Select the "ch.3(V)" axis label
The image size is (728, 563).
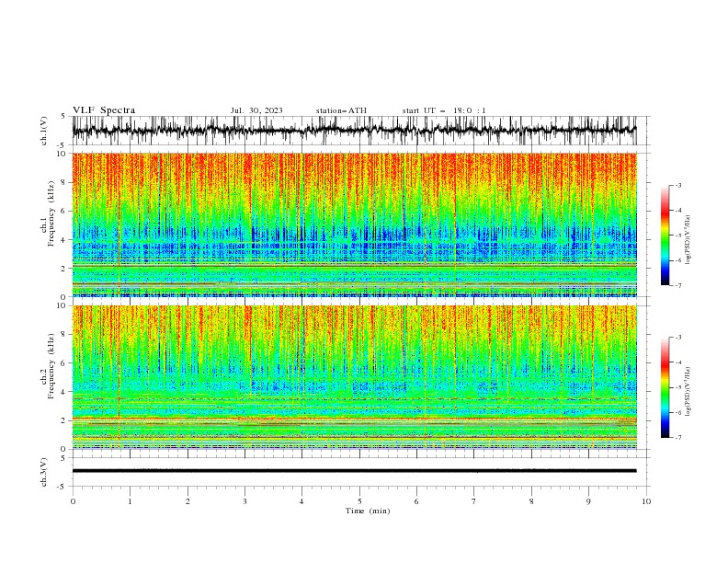coord(44,472)
